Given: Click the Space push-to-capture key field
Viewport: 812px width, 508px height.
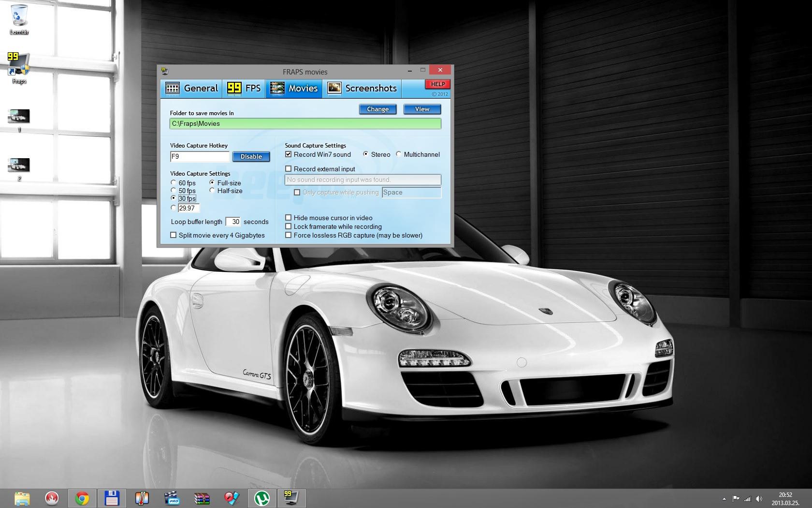Looking at the screenshot, I should point(411,193).
